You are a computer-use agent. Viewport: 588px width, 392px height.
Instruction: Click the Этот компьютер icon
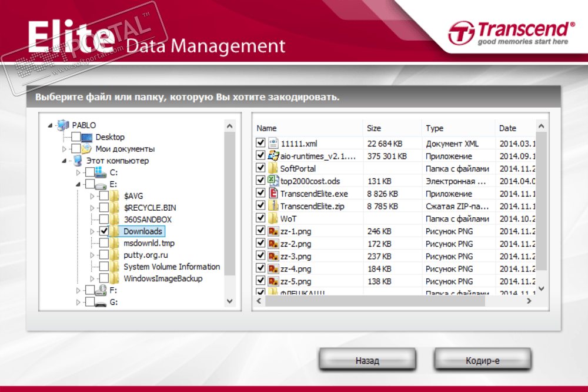tap(78, 161)
